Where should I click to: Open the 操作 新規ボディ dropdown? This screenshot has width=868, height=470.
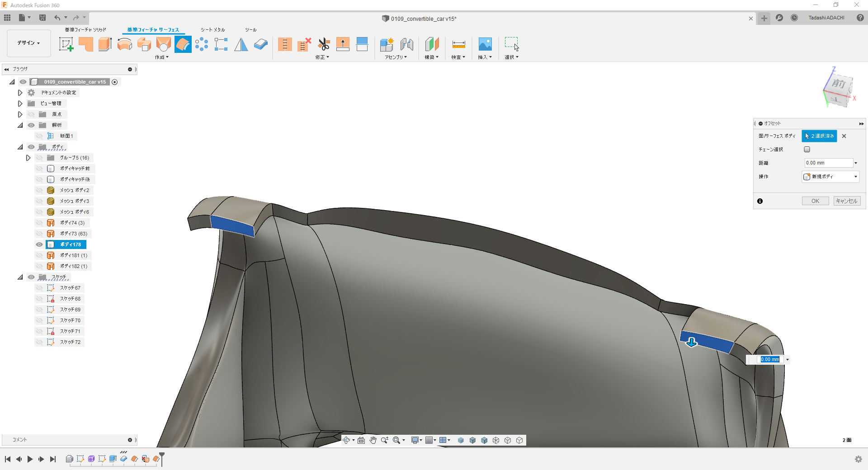coord(830,177)
